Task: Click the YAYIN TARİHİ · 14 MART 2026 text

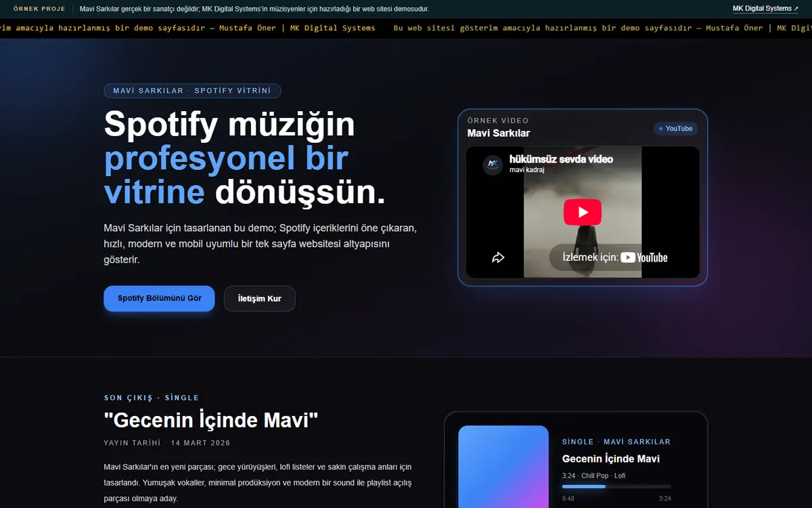Action: [167, 443]
